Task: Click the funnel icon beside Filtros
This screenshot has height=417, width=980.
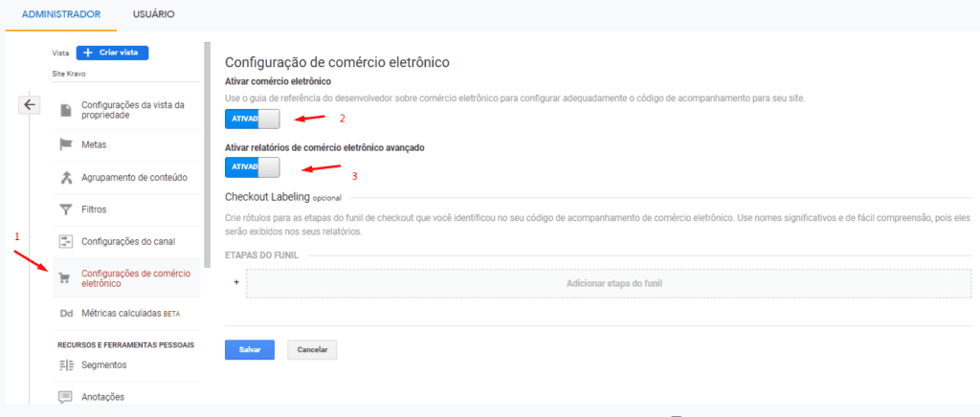Action: click(66, 208)
